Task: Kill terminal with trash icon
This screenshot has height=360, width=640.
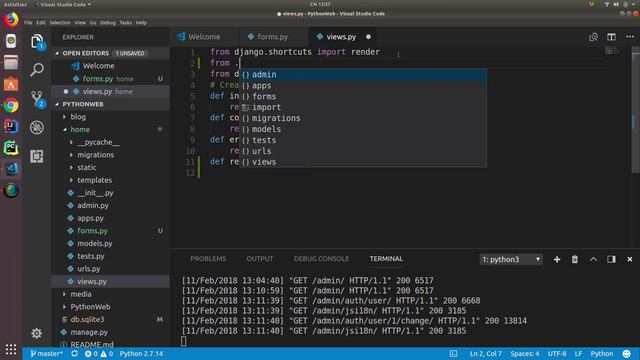Action: (x=575, y=259)
